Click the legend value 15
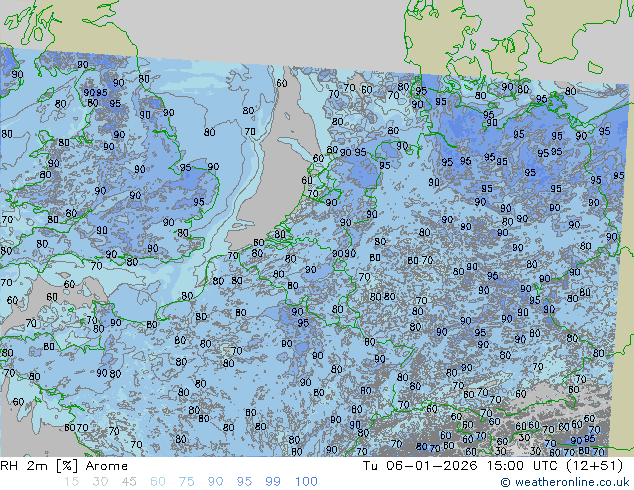This screenshot has width=634, height=490. [x=71, y=482]
